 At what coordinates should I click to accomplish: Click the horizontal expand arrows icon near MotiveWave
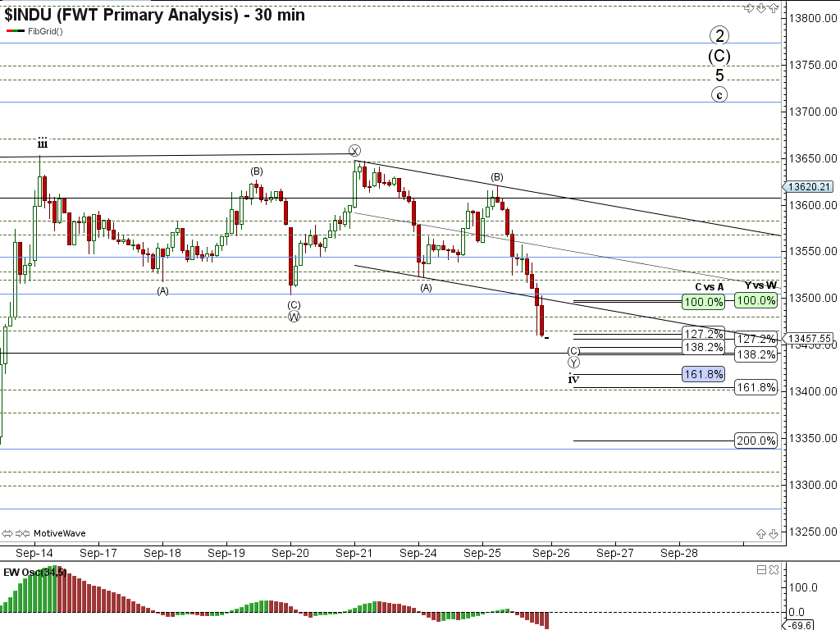tap(8, 533)
